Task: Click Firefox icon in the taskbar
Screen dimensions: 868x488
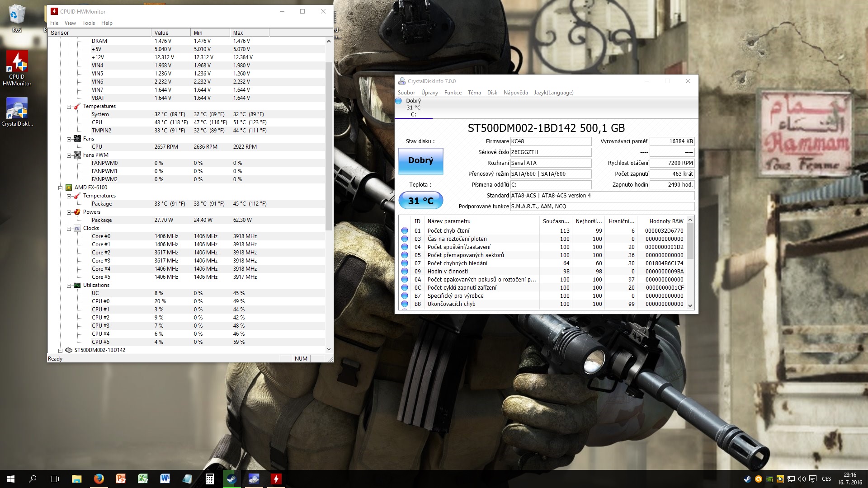Action: pyautogui.click(x=99, y=479)
